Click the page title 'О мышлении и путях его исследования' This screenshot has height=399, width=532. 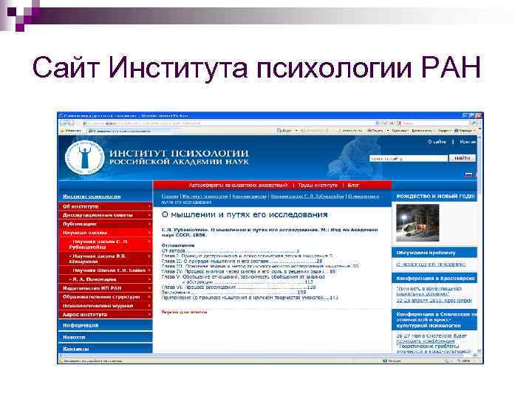(x=245, y=214)
